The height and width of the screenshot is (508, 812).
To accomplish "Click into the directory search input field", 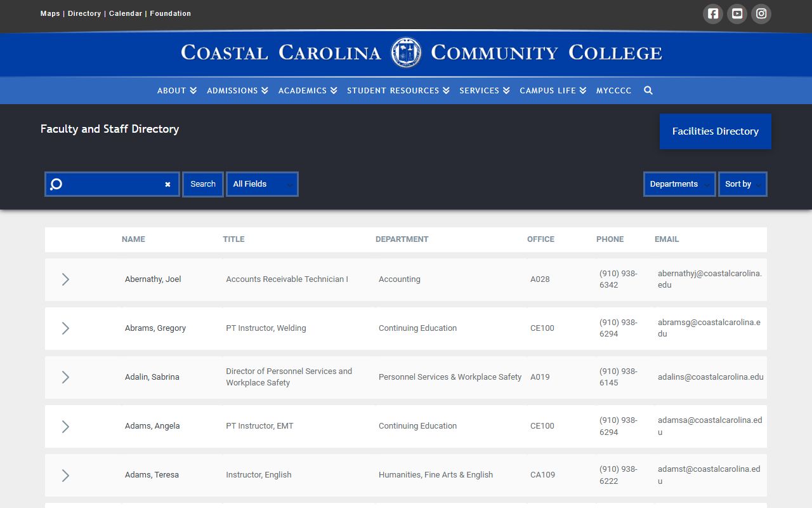I will (112, 184).
